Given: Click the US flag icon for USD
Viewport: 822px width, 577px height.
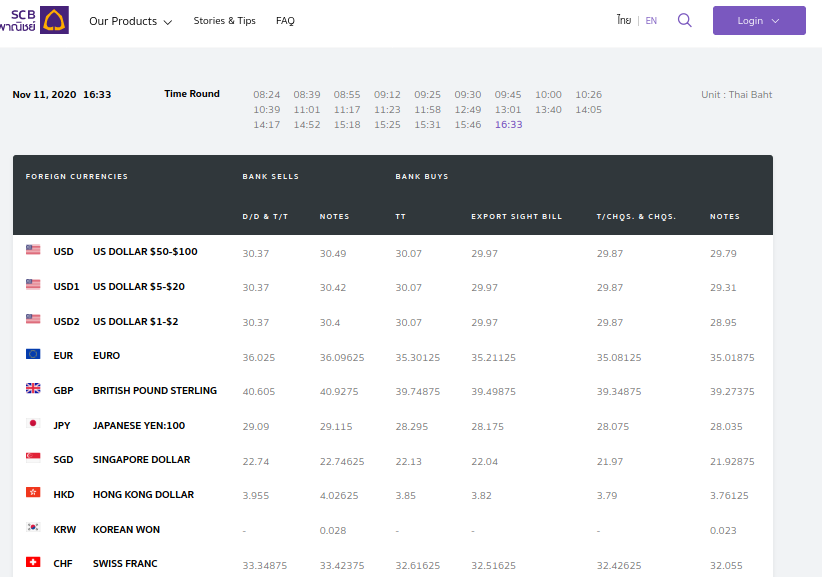Looking at the screenshot, I should pos(33,251).
